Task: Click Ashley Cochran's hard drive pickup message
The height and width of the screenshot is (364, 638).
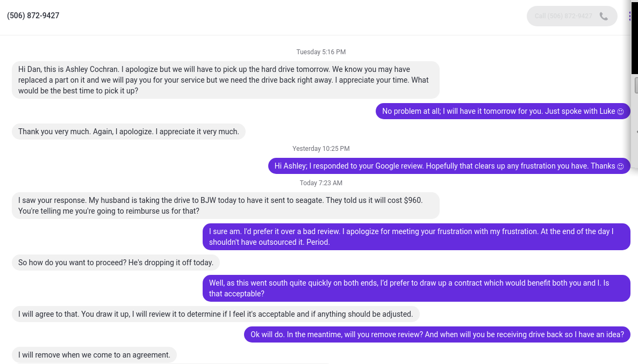Action: click(x=225, y=80)
